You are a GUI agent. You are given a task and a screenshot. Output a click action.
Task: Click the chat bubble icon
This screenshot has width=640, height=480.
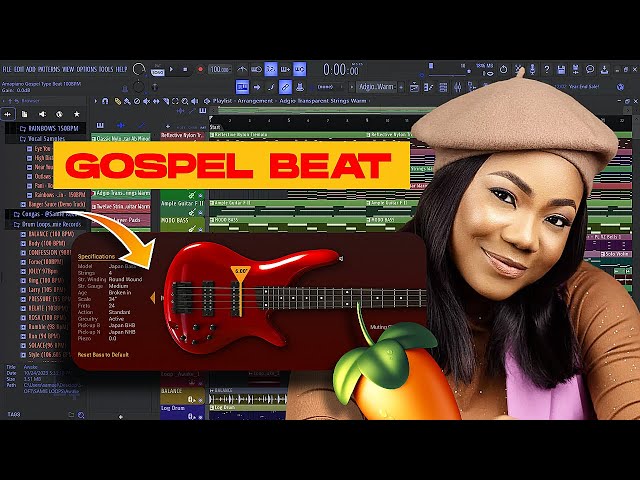click(590, 69)
